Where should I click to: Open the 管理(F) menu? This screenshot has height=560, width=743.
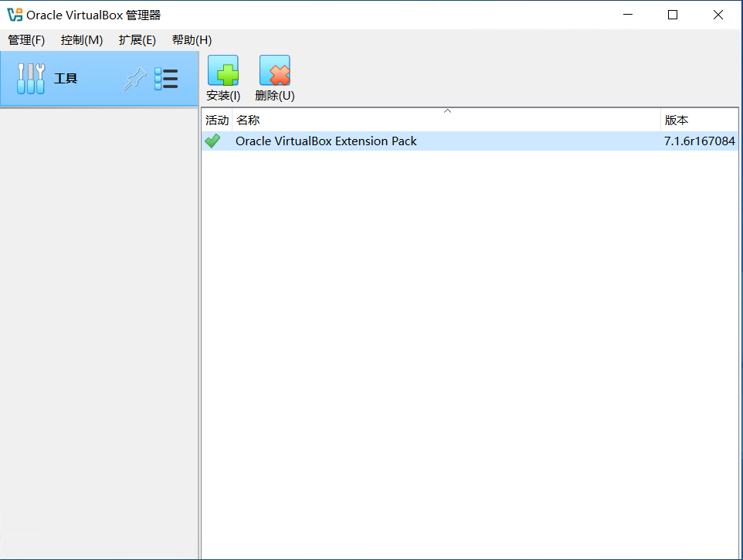[x=26, y=40]
